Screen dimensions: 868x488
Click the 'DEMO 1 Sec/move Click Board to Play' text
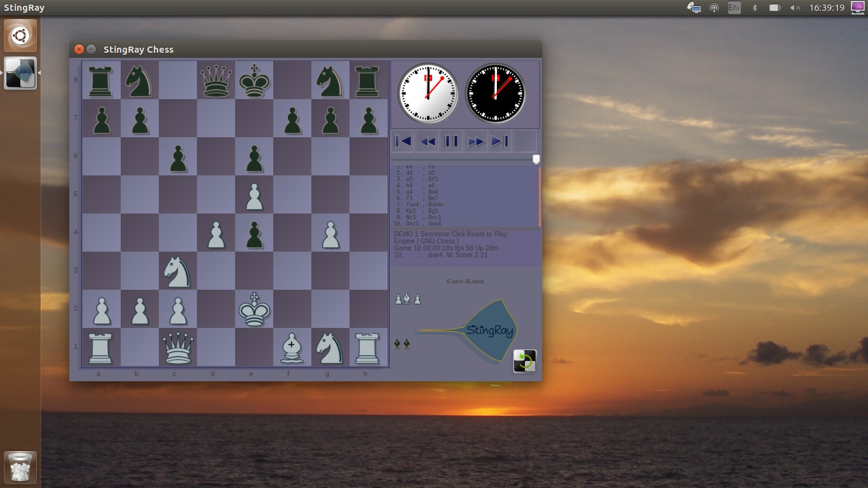pos(451,234)
